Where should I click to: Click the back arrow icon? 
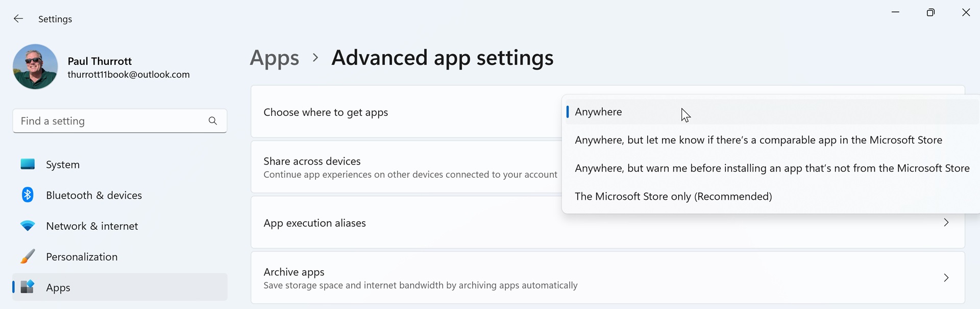coord(18,19)
